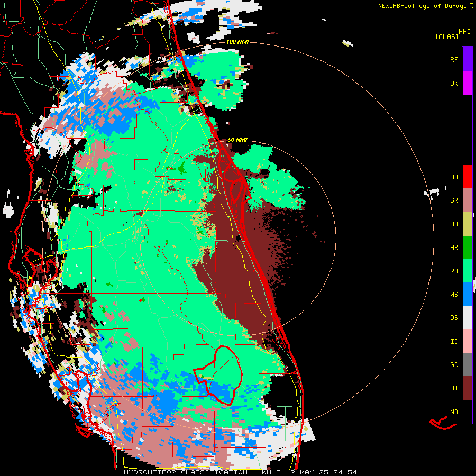Click the DS legend label
Image resolution: width=476 pixels, height=476 pixels.
[454, 318]
